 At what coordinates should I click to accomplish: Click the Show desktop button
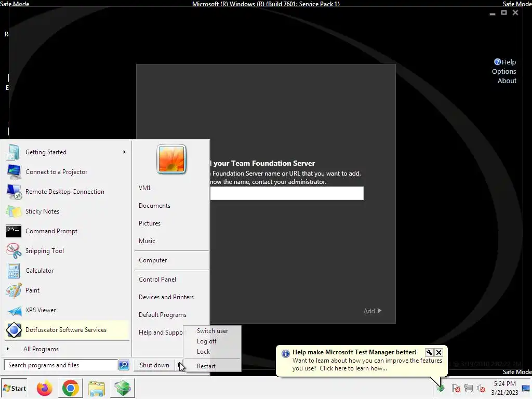[527, 388]
